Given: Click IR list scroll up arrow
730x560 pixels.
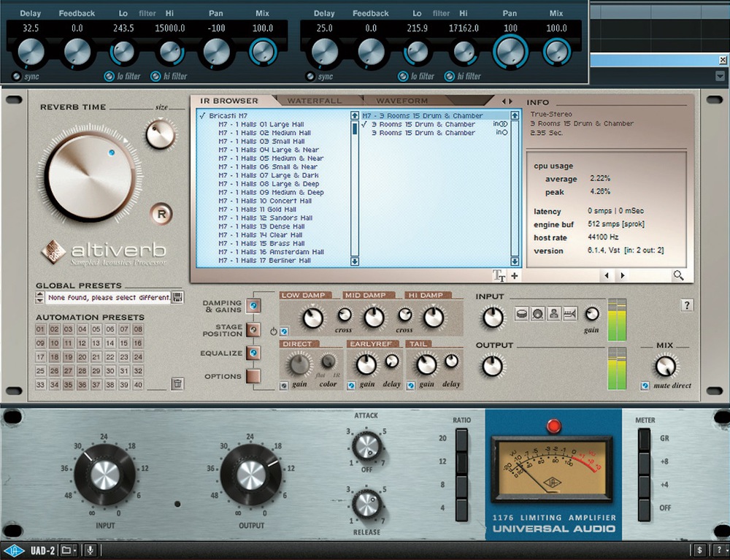Looking at the screenshot, I should click(x=355, y=115).
